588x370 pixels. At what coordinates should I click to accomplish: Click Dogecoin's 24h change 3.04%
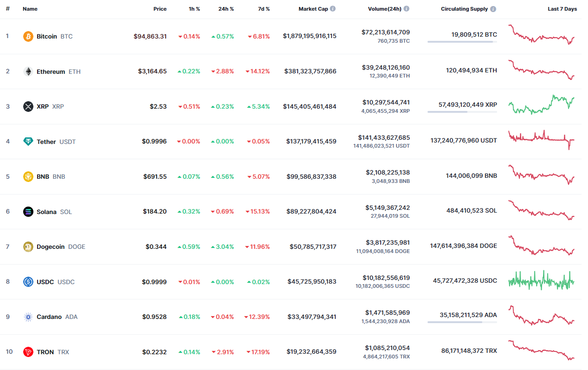click(223, 247)
